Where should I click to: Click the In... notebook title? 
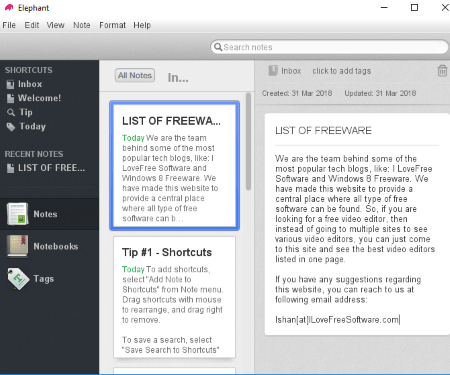point(178,78)
